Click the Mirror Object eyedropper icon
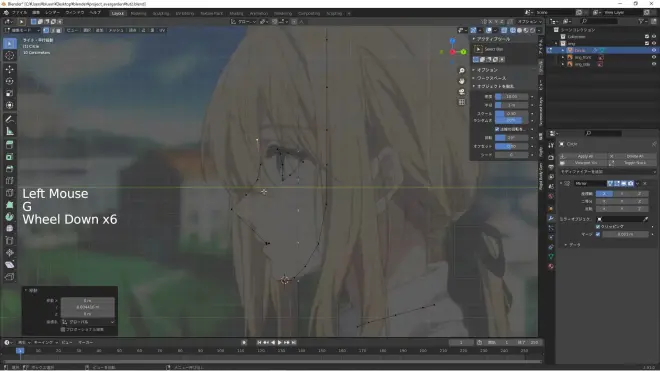 [646, 219]
